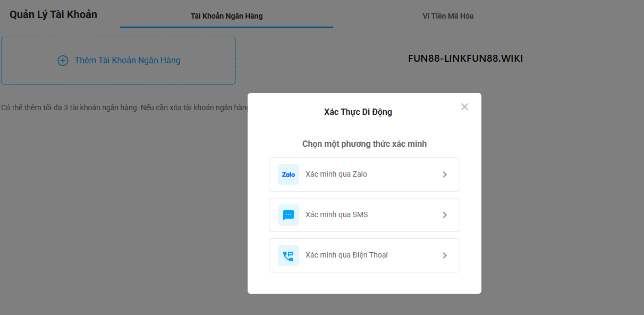
Task: Select the Tài Khoản Ngân Hàng tab
Action: (227, 16)
